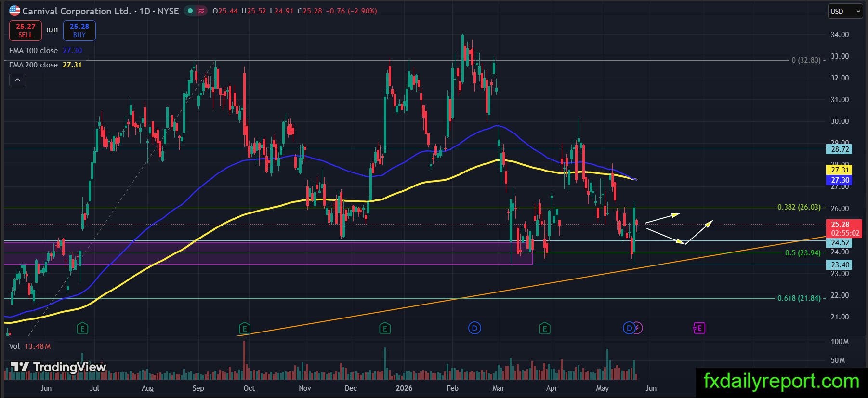Open the earnings marker near July
The height and width of the screenshot is (398, 868).
pyautogui.click(x=83, y=329)
